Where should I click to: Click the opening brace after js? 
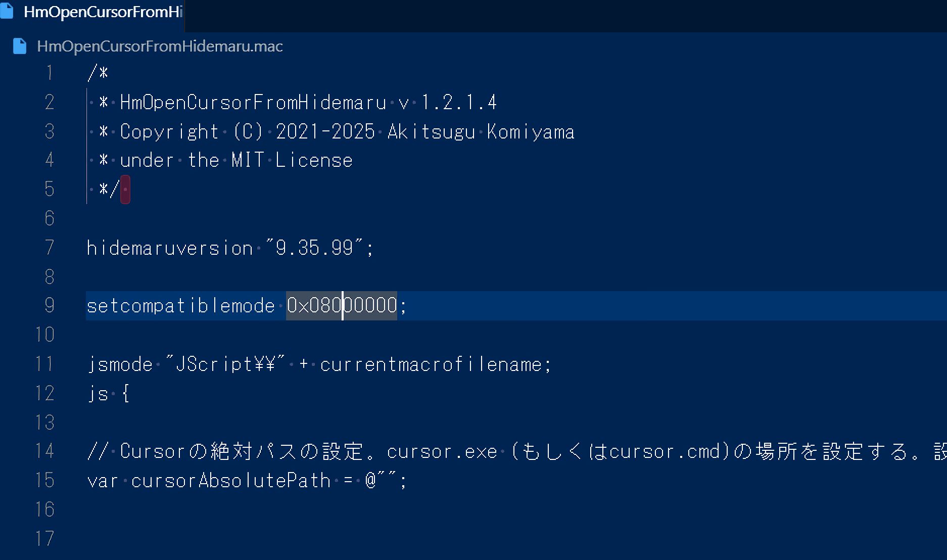(126, 394)
